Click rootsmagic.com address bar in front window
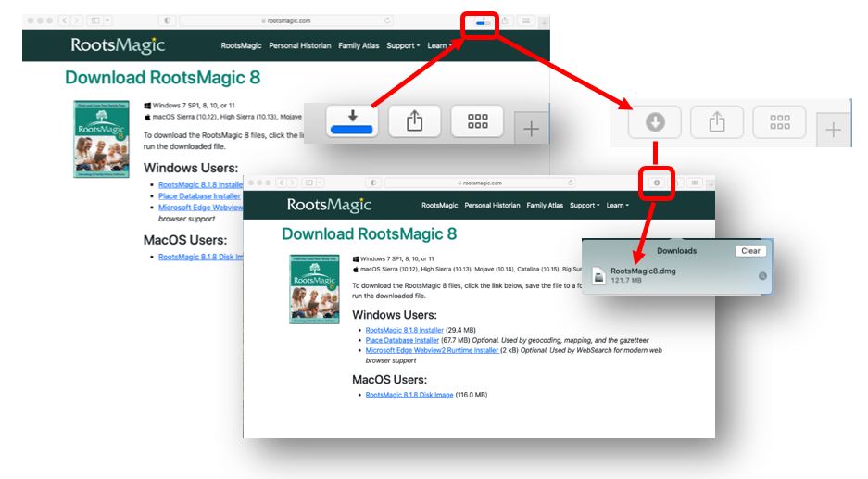 [x=481, y=183]
